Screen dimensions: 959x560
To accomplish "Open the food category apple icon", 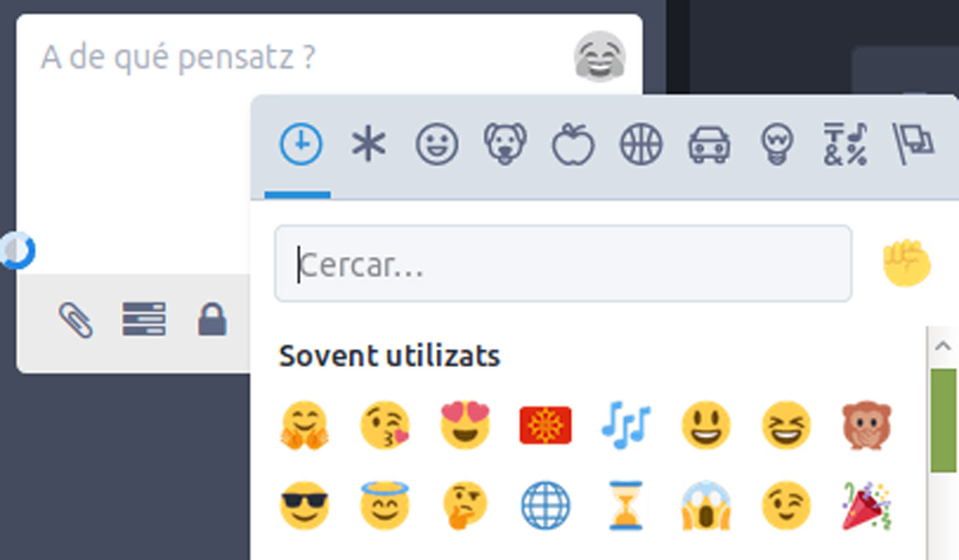I will 573,145.
